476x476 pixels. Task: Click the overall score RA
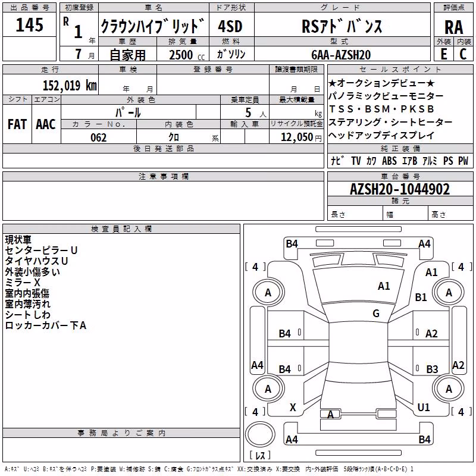pyautogui.click(x=454, y=27)
